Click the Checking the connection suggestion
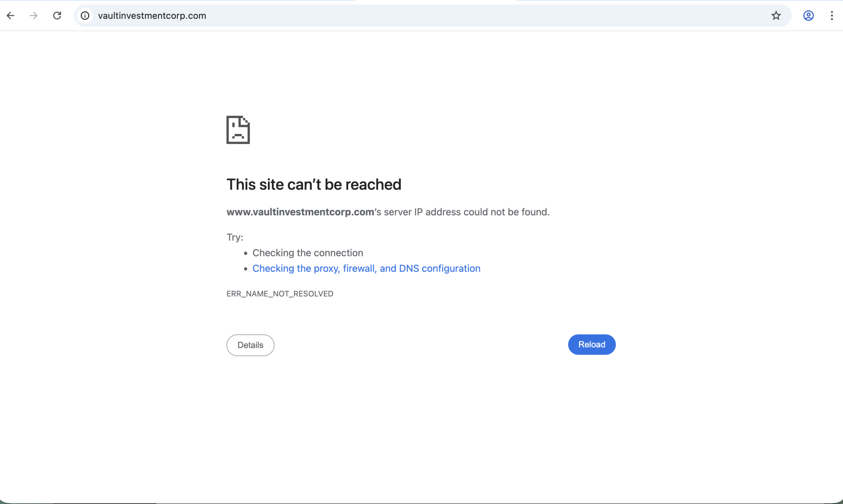 [307, 253]
